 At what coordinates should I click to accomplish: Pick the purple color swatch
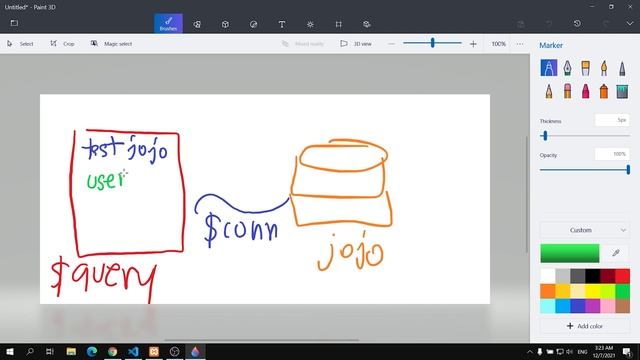(592, 306)
